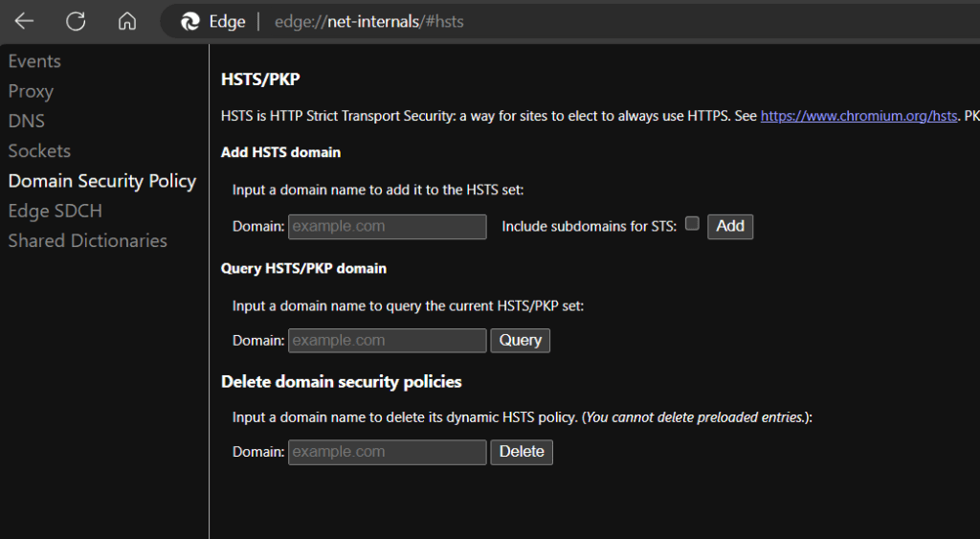The height and width of the screenshot is (539, 980).
Task: Open the DNS sidebar item
Action: point(26,121)
